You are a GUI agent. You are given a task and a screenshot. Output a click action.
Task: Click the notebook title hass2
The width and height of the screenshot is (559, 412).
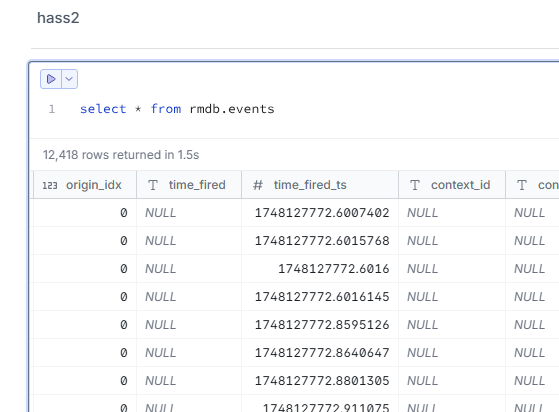point(58,18)
